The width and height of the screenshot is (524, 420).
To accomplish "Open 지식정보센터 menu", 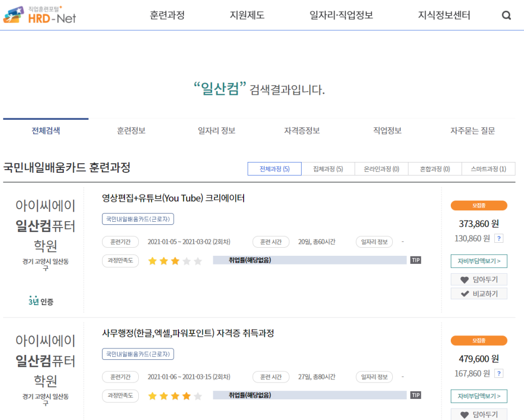I will click(444, 15).
